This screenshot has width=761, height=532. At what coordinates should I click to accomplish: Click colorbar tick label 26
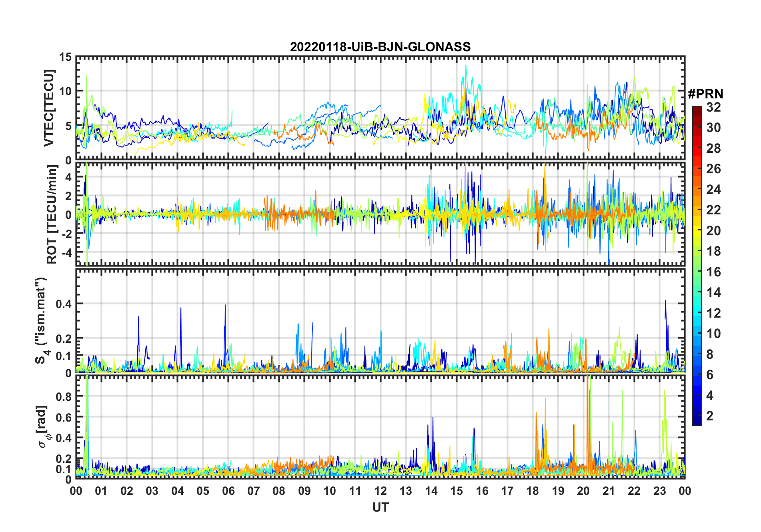tap(713, 169)
